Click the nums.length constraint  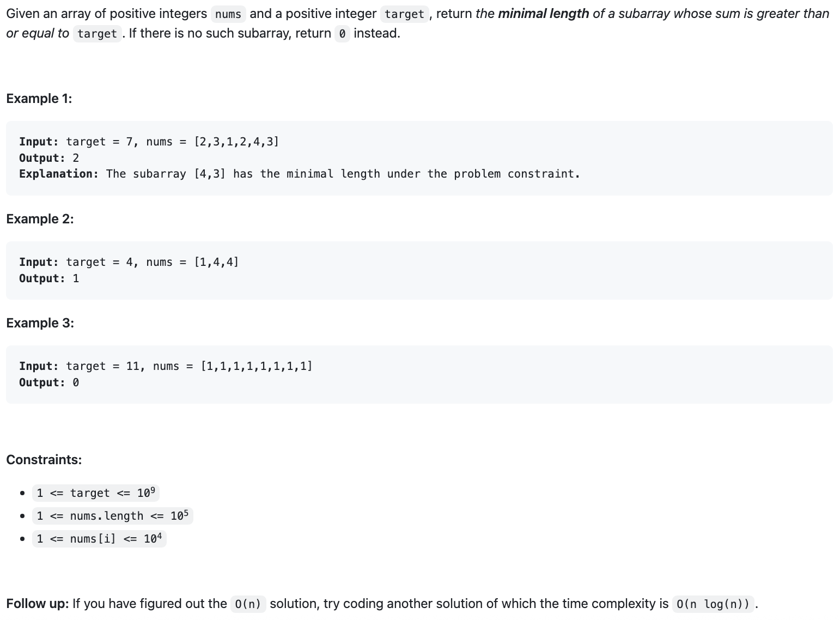point(112,516)
